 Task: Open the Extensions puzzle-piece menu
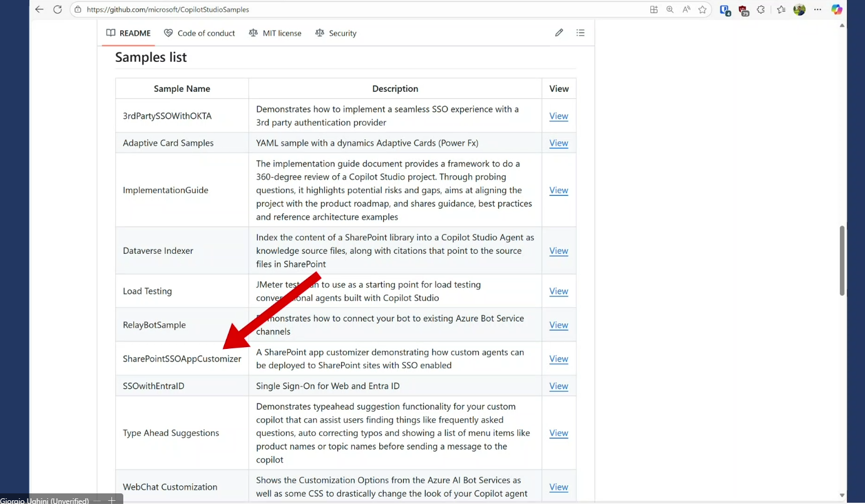point(761,9)
